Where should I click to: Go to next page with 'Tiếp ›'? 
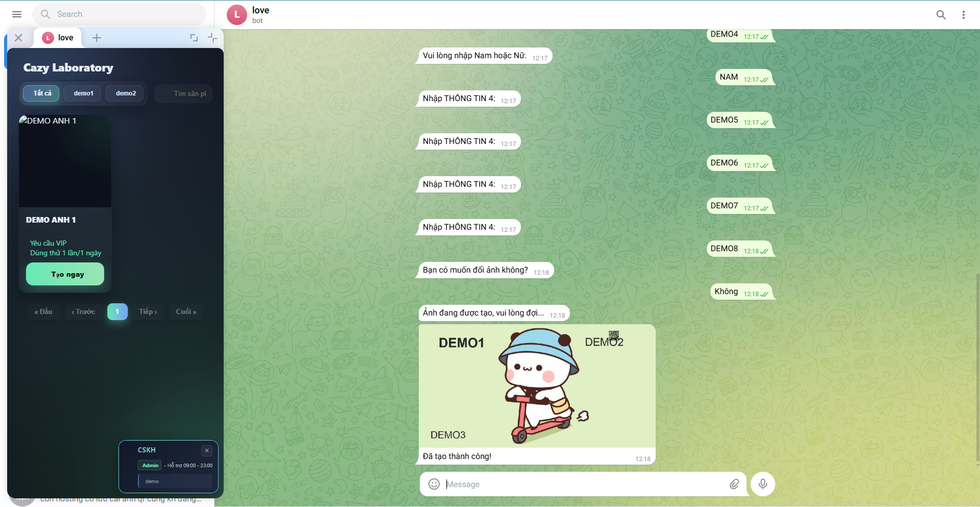[148, 311]
